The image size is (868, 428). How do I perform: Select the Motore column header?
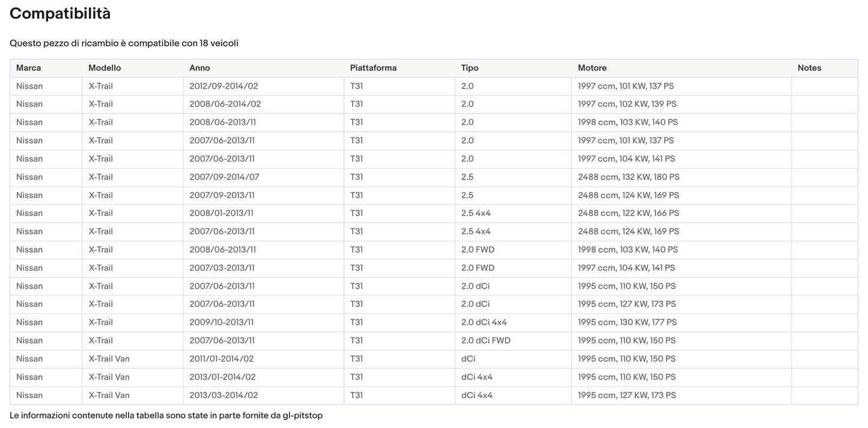592,68
